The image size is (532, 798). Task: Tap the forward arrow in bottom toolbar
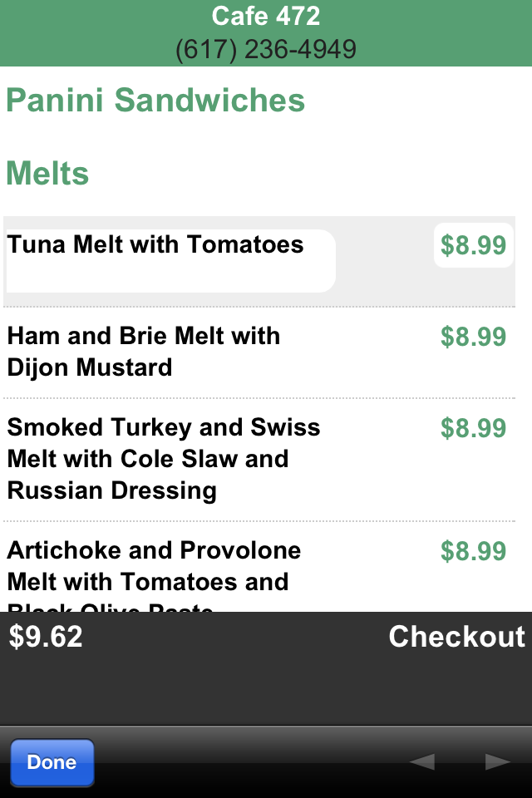(497, 762)
